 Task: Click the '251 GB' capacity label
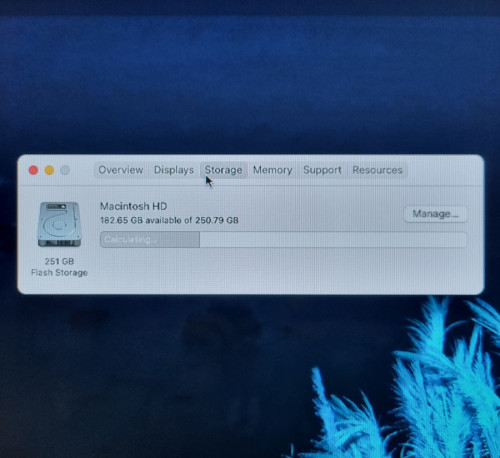click(59, 261)
